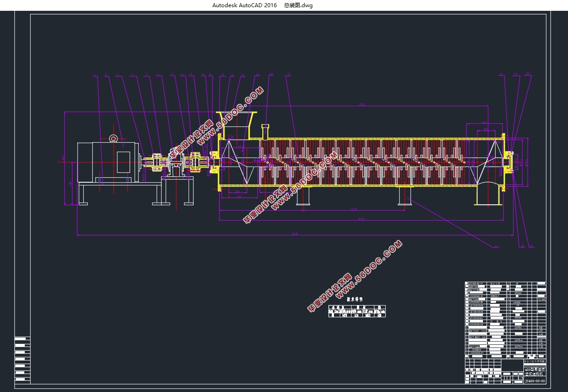This screenshot has width=568, height=392.
Task: Click parts list row JC400-00-01
Action: pos(505,352)
